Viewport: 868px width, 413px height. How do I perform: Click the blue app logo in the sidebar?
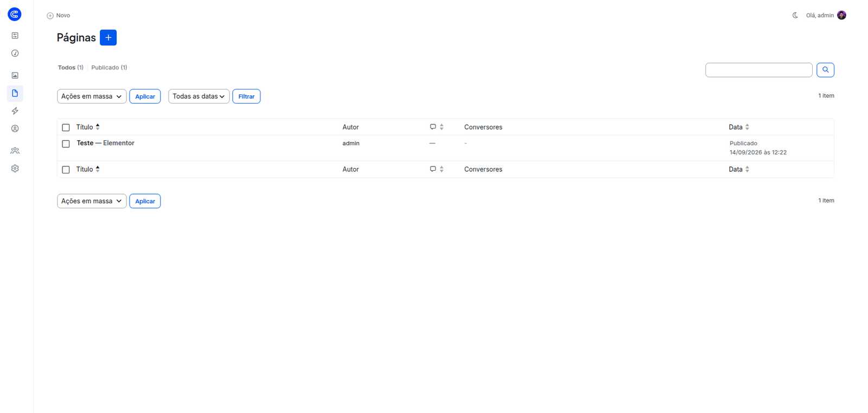click(15, 14)
